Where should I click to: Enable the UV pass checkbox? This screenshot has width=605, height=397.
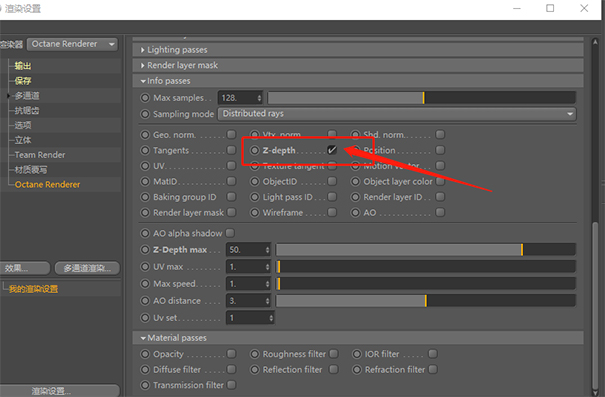232,166
